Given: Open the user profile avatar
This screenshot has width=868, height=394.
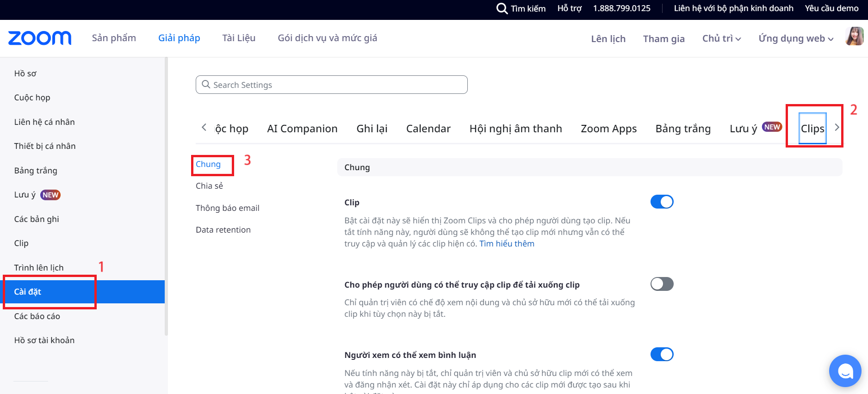Looking at the screenshot, I should click(x=854, y=37).
